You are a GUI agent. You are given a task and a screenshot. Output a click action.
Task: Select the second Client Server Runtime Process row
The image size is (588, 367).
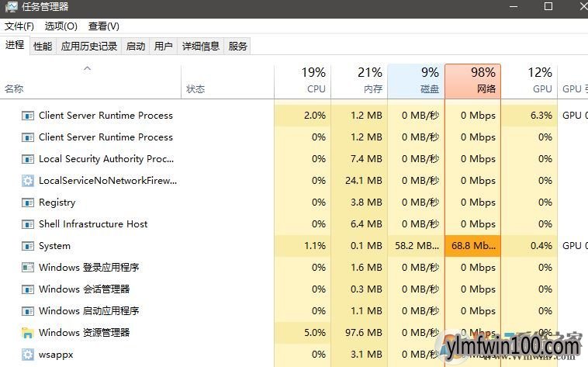pos(294,137)
